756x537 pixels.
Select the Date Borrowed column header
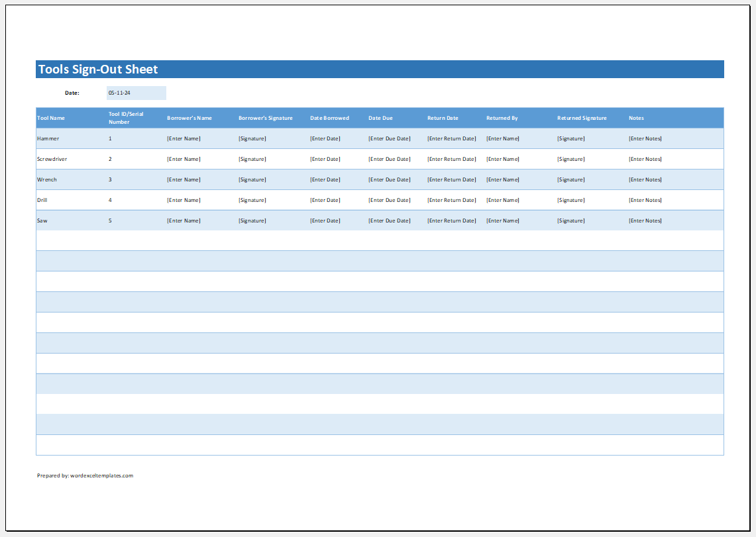(330, 118)
